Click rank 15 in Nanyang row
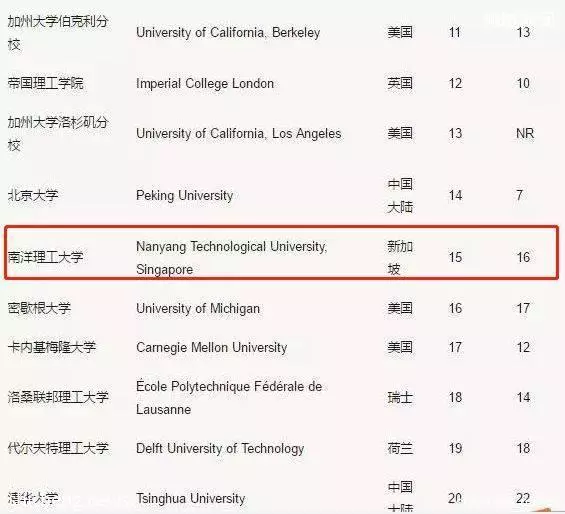Viewport: 565px width, 514px height. coord(455,257)
